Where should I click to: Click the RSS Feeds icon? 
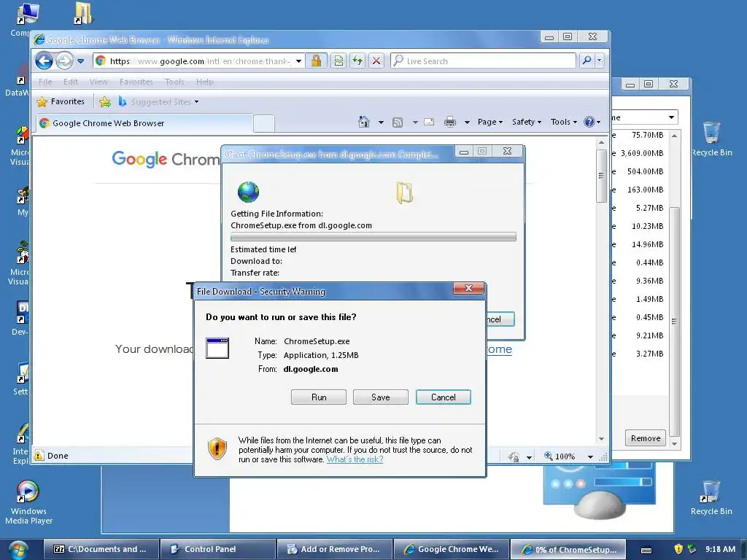tap(398, 122)
